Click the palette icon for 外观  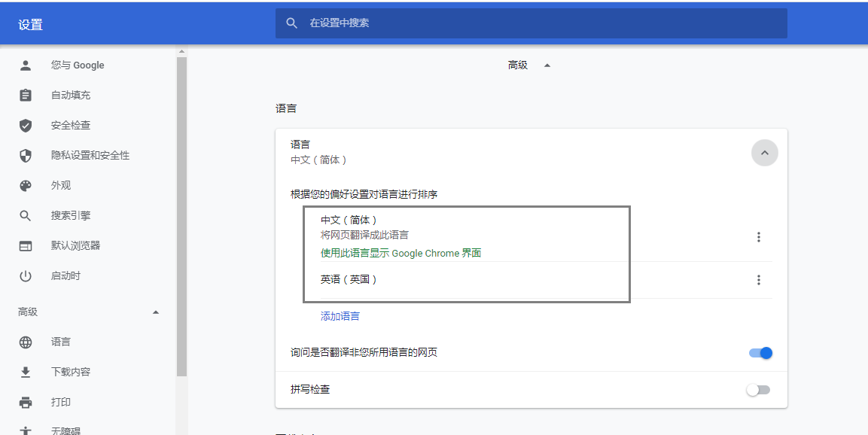pos(26,185)
